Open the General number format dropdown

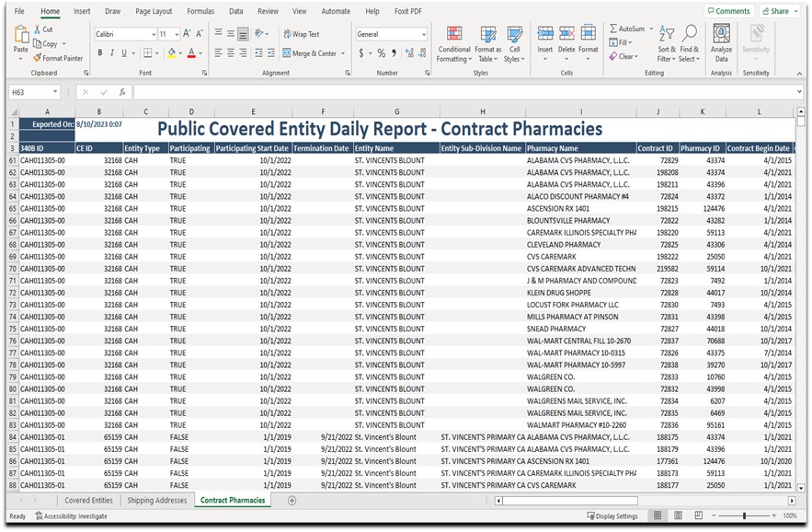(424, 34)
